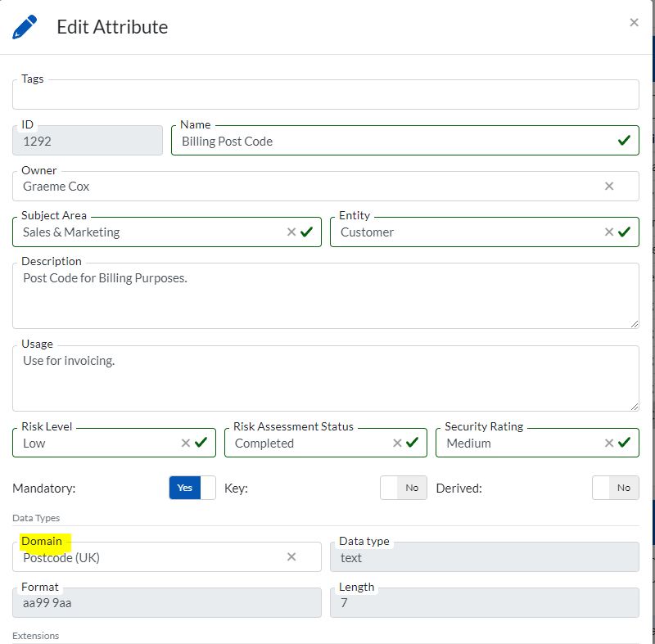Close the Edit Attribute dialog
The height and width of the screenshot is (644, 655).
point(634,23)
